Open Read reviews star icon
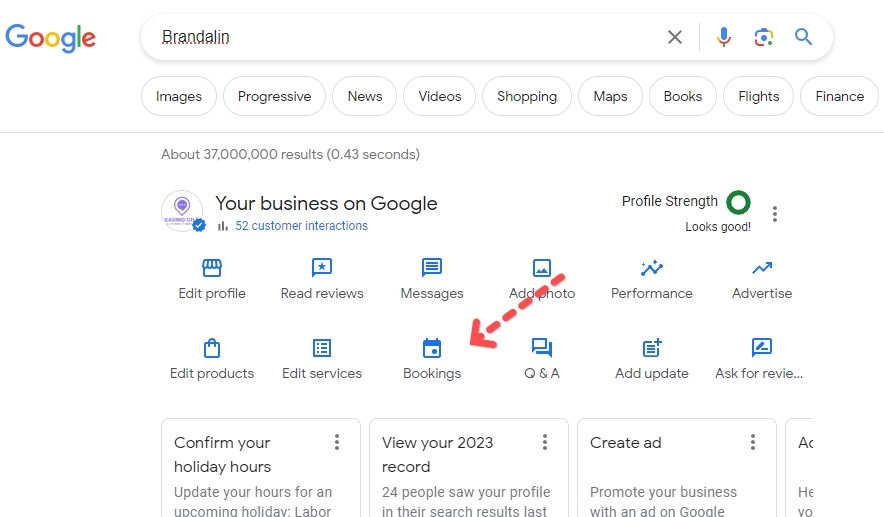The width and height of the screenshot is (884, 517). point(322,268)
